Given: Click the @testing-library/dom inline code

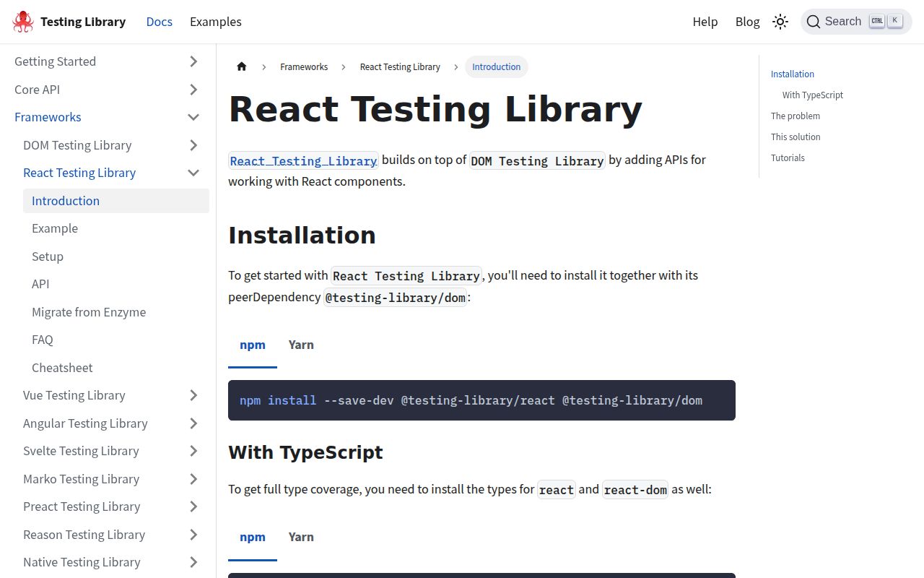Looking at the screenshot, I should click(396, 298).
